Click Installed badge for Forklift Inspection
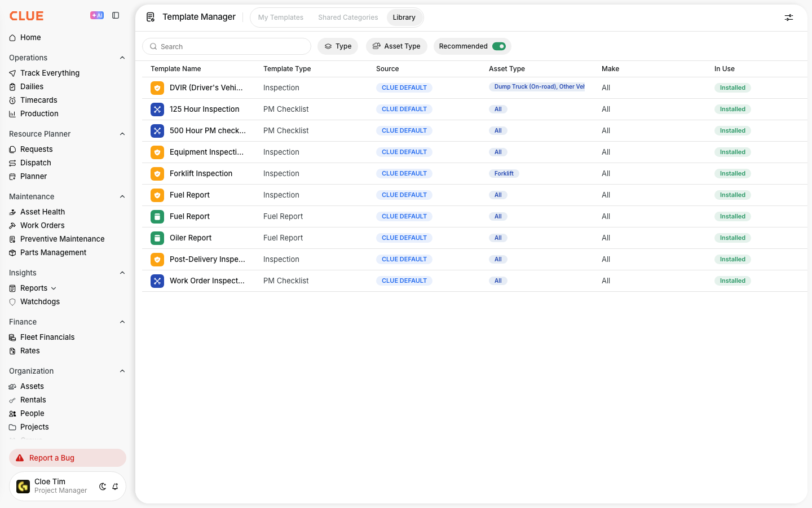812x508 pixels. click(x=732, y=174)
